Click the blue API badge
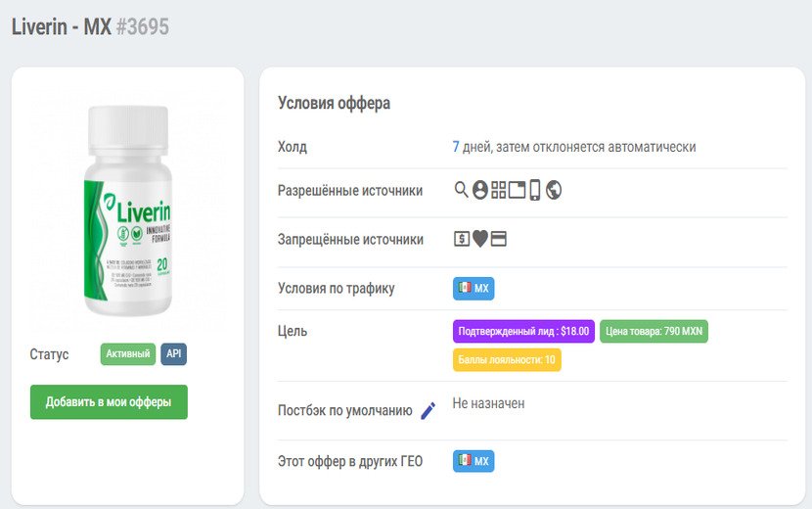812x509 pixels. click(173, 353)
